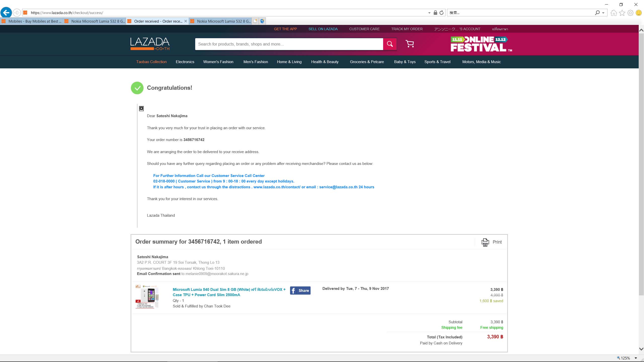Image resolution: width=644 pixels, height=362 pixels.
Task: Click page scrollbar up arrow
Action: (641, 30)
